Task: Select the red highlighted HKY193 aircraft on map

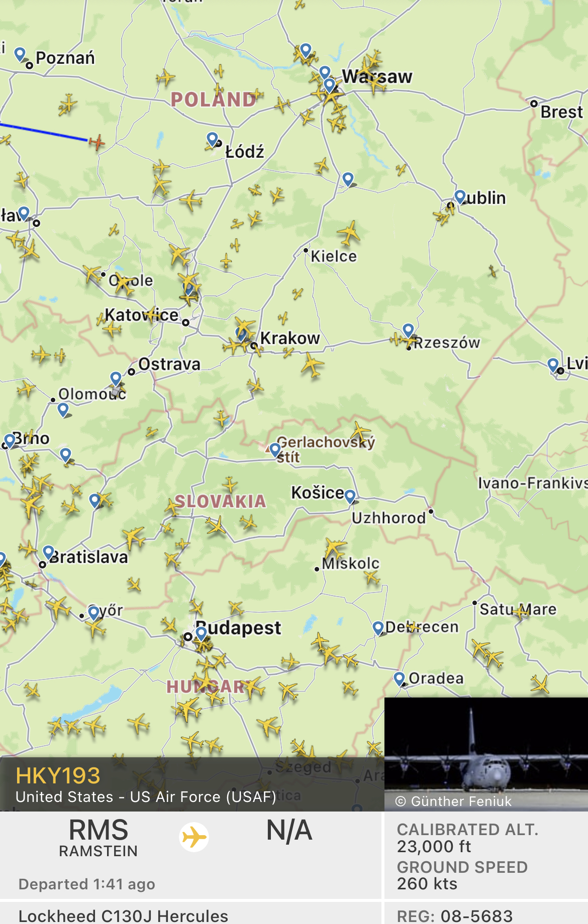Action: pos(97,143)
